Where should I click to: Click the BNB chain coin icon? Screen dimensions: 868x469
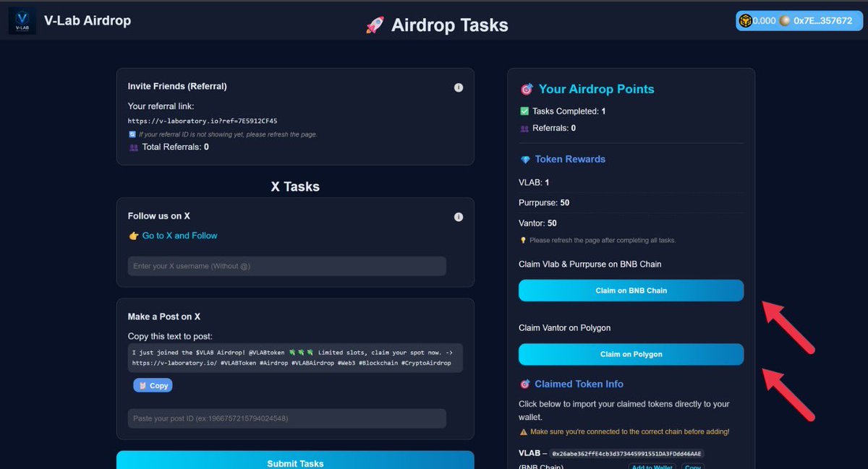point(745,21)
